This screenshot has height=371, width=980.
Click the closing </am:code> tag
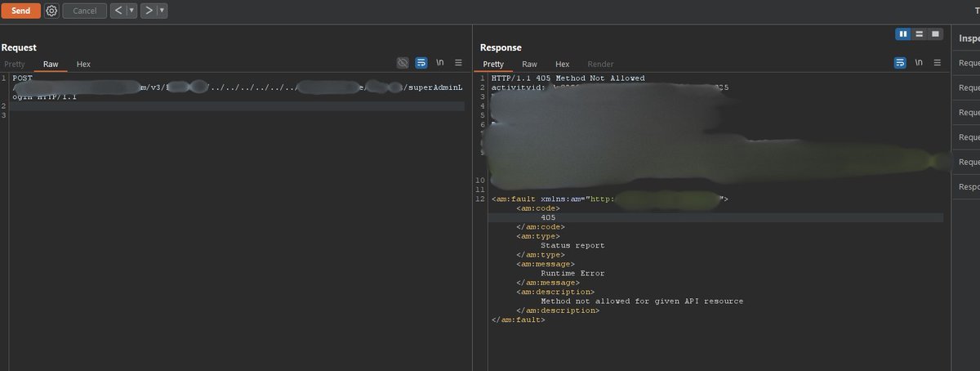[x=541, y=226]
